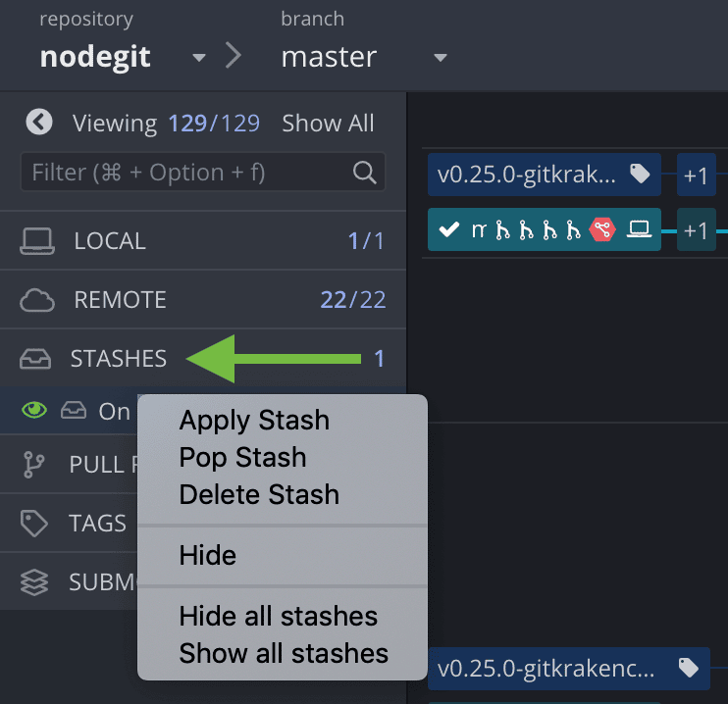Image resolution: width=728 pixels, height=704 pixels.
Task: Select Pop Stash in the context menu
Action: tap(242, 458)
